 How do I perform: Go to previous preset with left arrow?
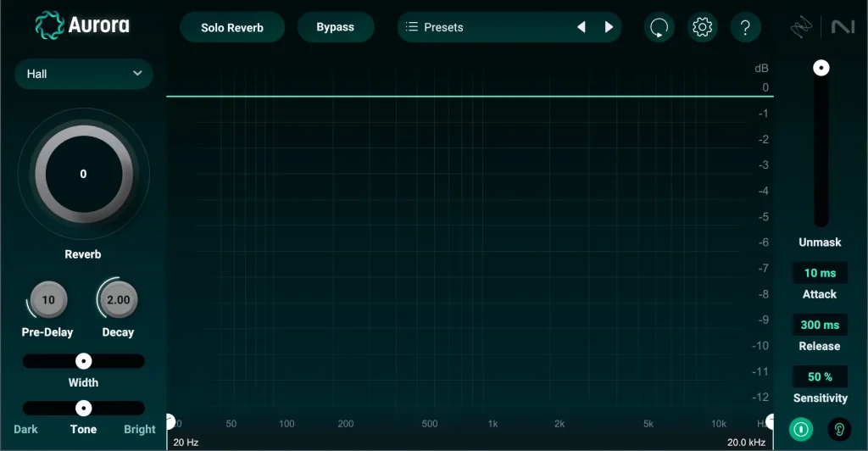[581, 27]
